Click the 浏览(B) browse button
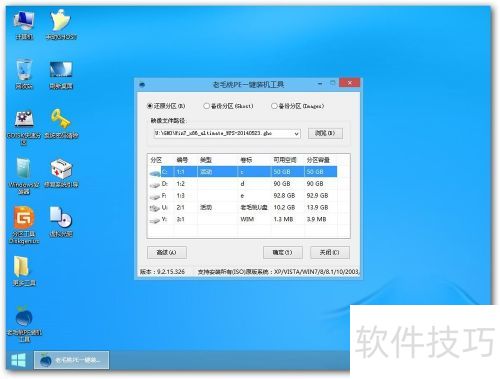 [x=325, y=133]
